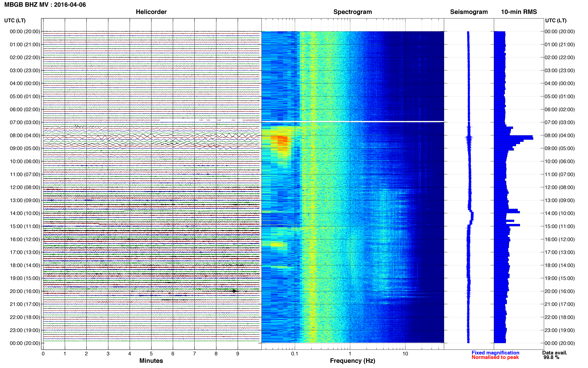Click the 'Normalised to peak' legend text
Viewport: 588px width, 368px height.
(495, 357)
